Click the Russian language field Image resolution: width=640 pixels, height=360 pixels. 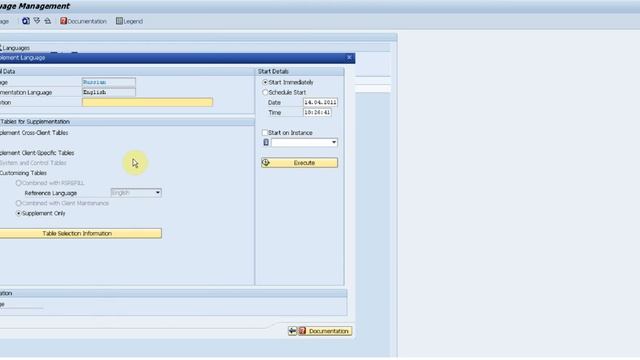109,82
